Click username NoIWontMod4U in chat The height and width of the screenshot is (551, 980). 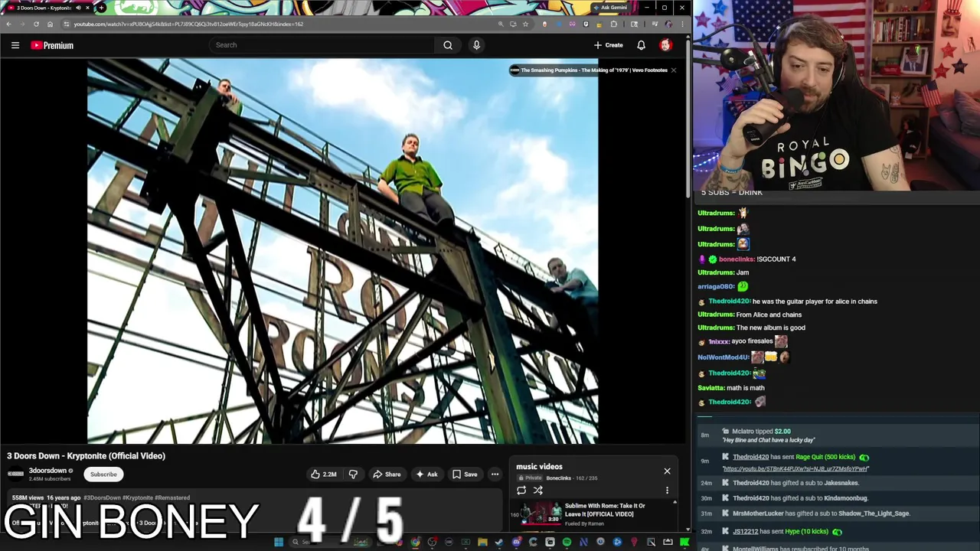point(723,357)
